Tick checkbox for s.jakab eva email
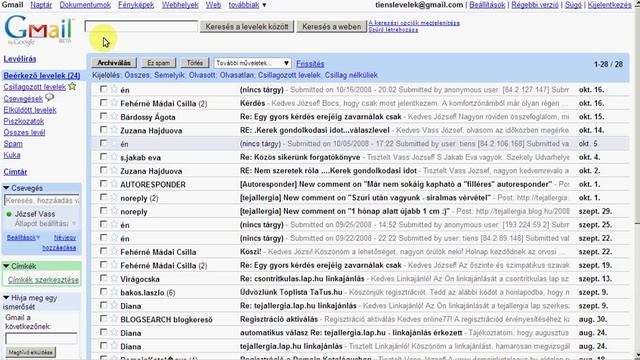 point(104,157)
